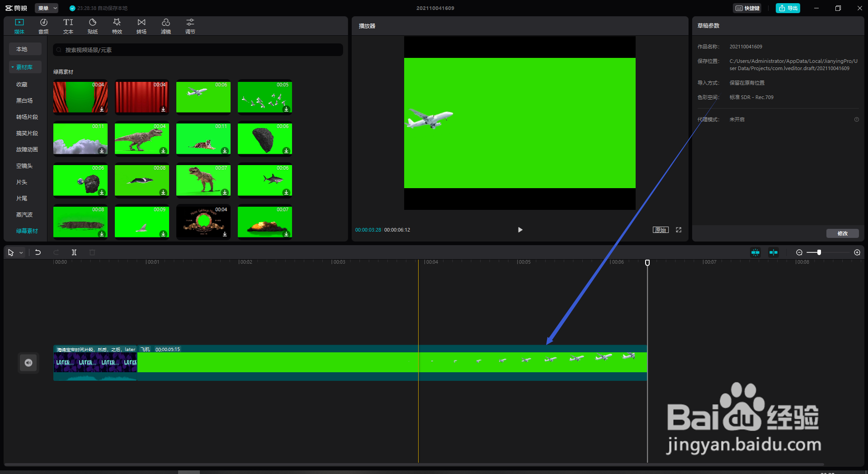This screenshot has width=868, height=474.
Task: Click the 导出 export button
Action: point(788,8)
